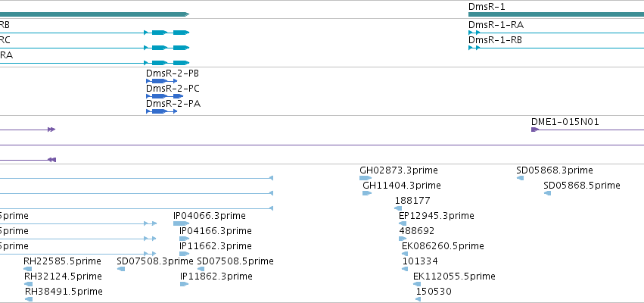Click the DmsR-1-RA transcript label
This screenshot has width=644, height=303.
[x=496, y=25]
